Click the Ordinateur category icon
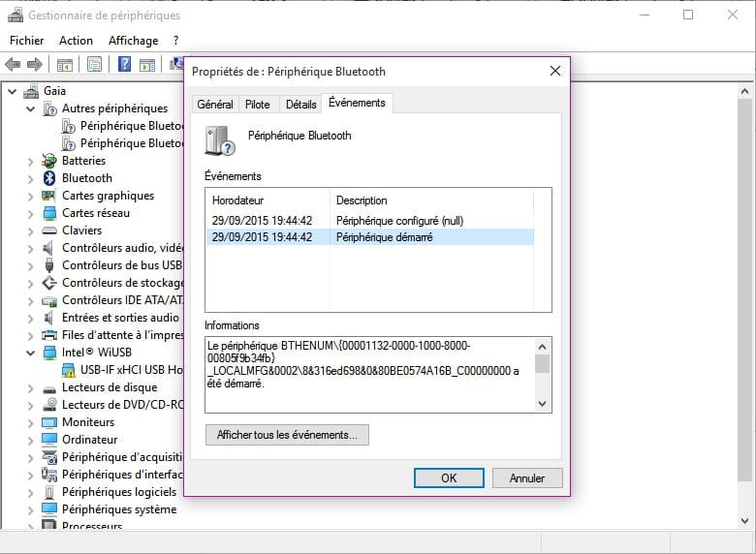 (49, 440)
